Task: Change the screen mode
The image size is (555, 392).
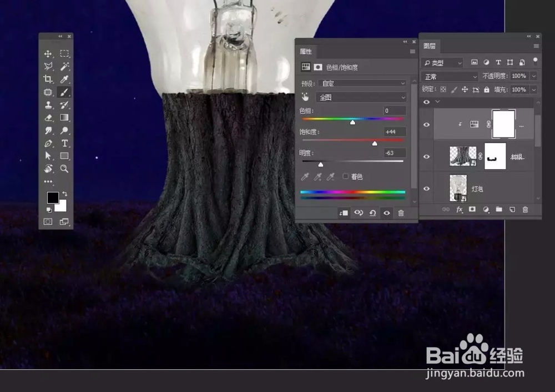Action: tap(64, 222)
